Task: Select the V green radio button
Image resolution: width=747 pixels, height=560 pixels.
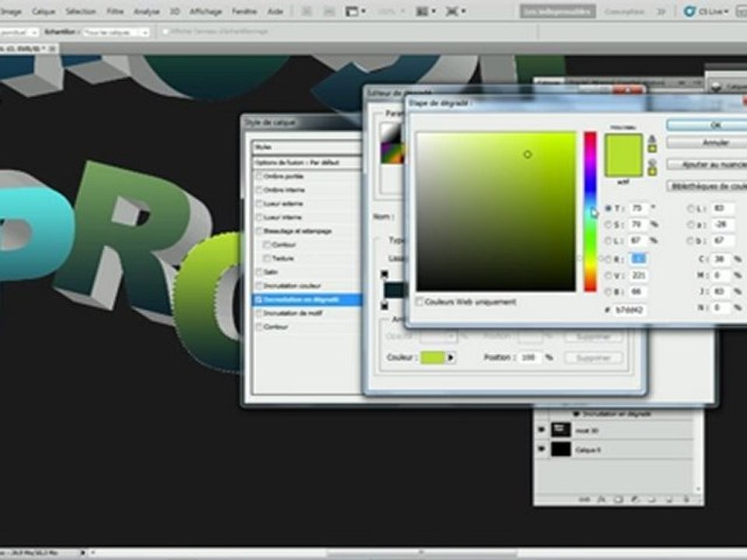Action: point(608,275)
